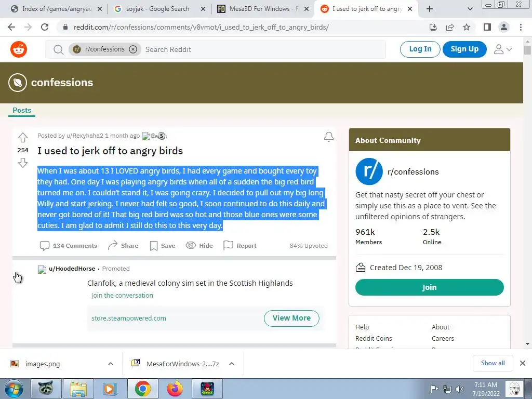Open Firefox from the taskbar
Viewport: 532px width, 399px height.
pos(175,389)
